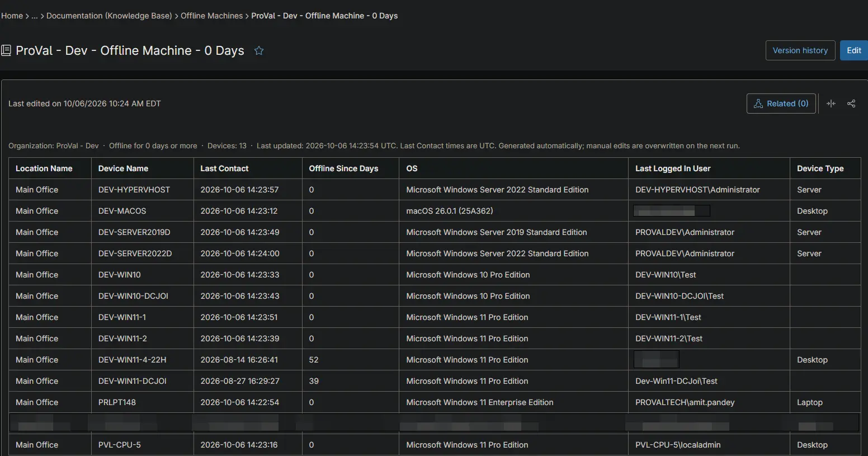Click PROVALTECH\amit.pandey user cell
The width and height of the screenshot is (868, 456).
click(x=709, y=402)
